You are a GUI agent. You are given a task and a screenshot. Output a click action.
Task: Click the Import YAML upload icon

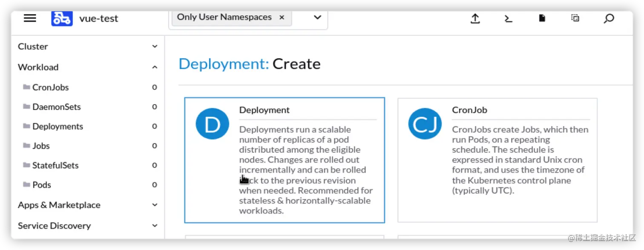(475, 18)
